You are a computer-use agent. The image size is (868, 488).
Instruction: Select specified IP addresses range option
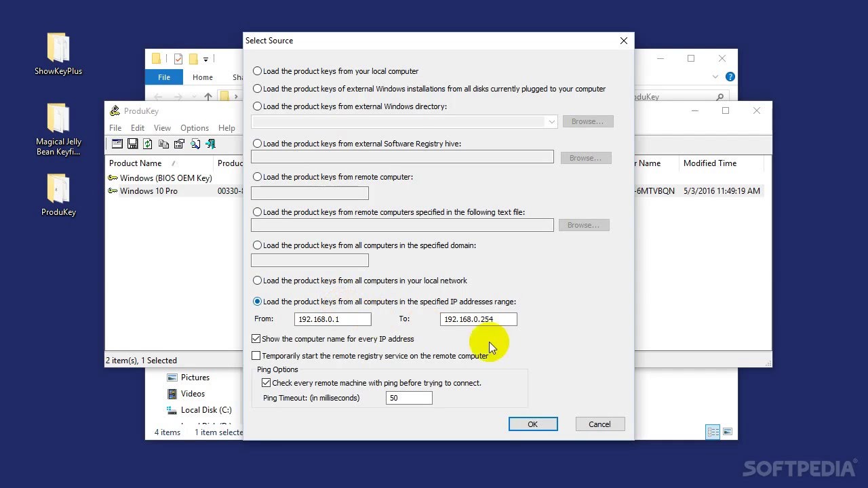click(257, 302)
